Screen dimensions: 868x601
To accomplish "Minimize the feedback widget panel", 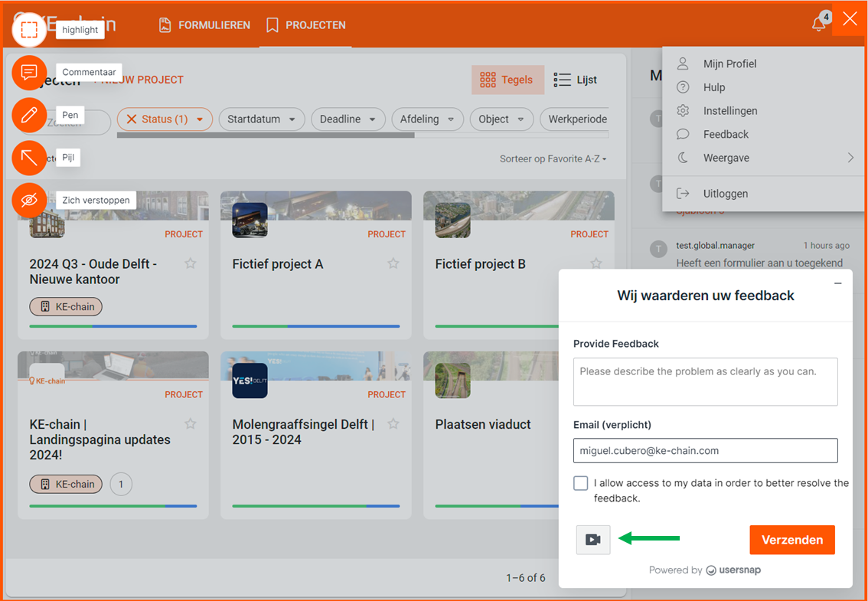I will [837, 283].
